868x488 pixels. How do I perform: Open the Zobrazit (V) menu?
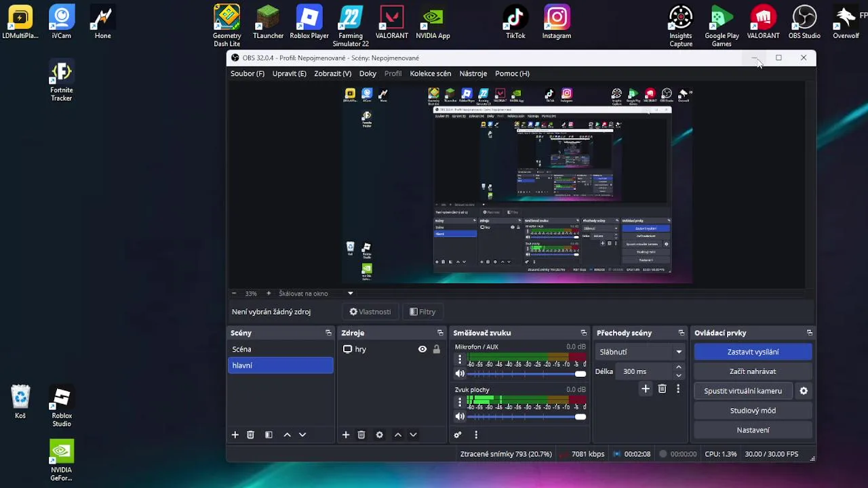[332, 73]
